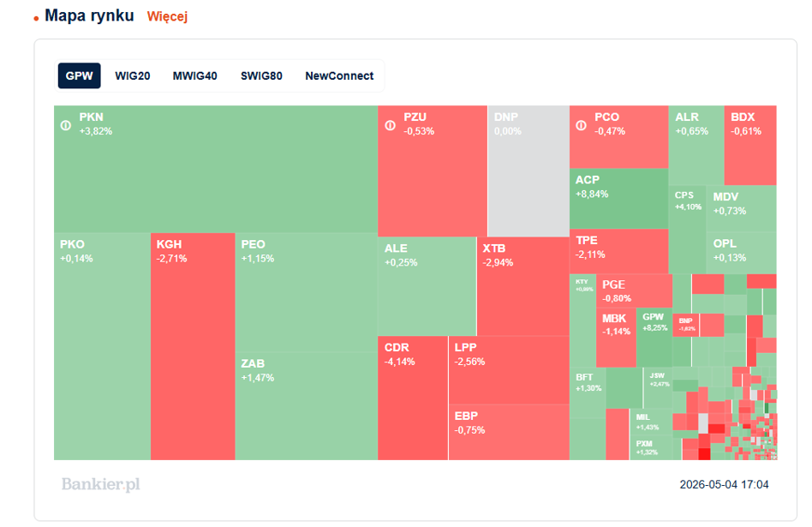The width and height of the screenshot is (812, 527).
Task: Click the info icon beside PCO
Action: 581,125
